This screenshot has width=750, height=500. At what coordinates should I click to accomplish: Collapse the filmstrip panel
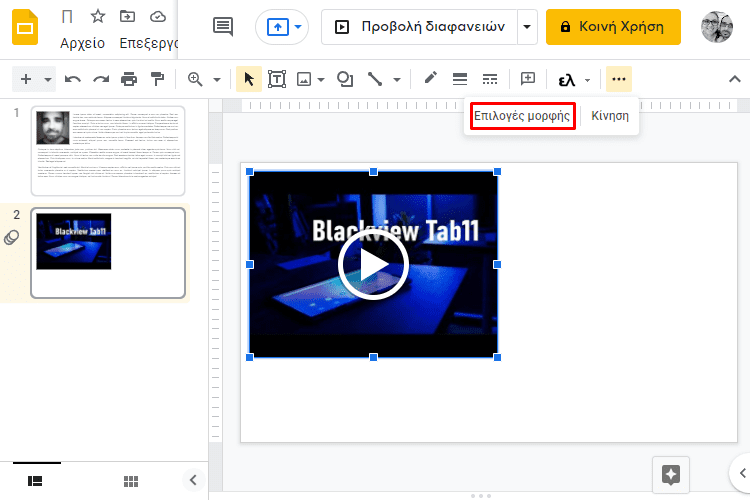193,480
